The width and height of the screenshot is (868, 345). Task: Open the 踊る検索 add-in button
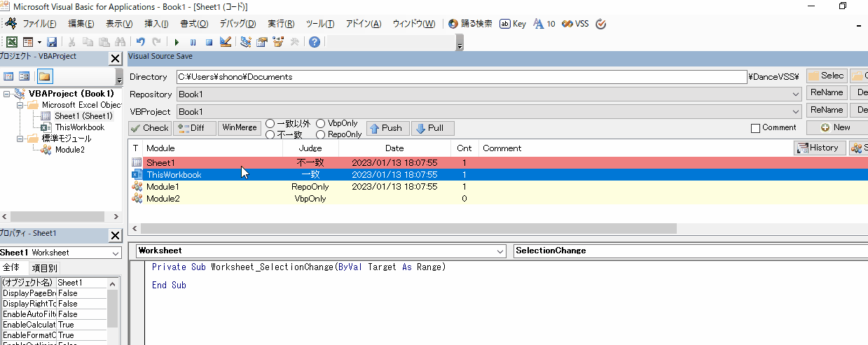click(x=470, y=24)
